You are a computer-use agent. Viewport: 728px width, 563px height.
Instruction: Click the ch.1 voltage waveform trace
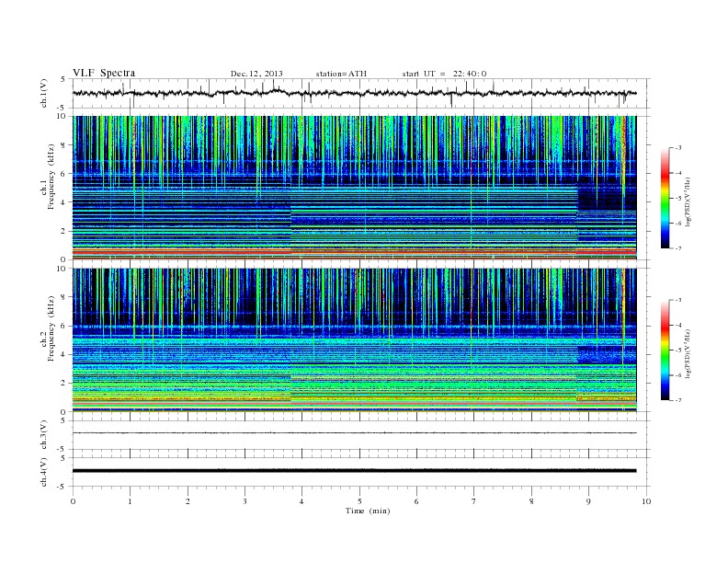click(354, 93)
